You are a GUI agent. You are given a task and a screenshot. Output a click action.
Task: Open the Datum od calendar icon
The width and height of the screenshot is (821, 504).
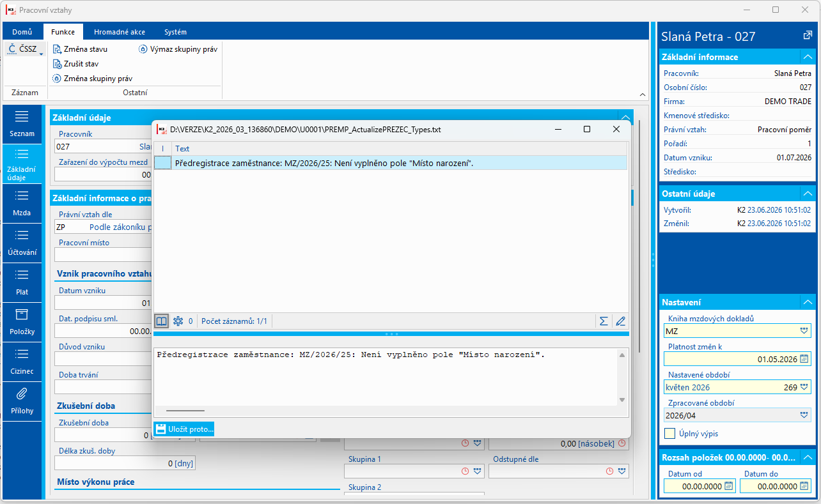(728, 485)
